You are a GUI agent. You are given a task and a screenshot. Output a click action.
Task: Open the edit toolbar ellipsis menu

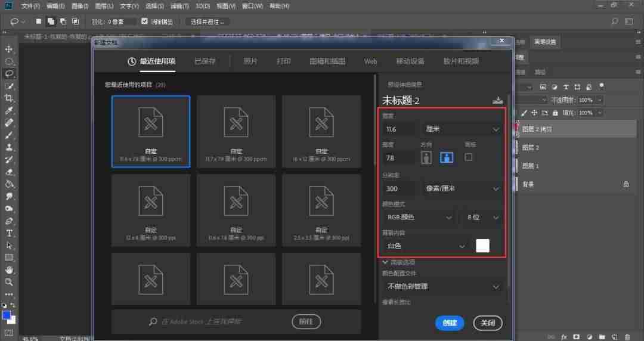[x=8, y=294]
